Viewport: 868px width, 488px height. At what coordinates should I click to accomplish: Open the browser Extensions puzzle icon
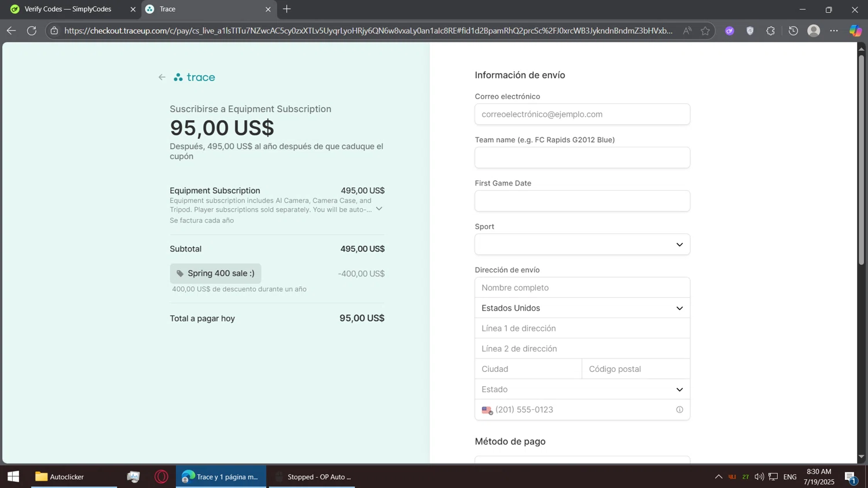771,31
